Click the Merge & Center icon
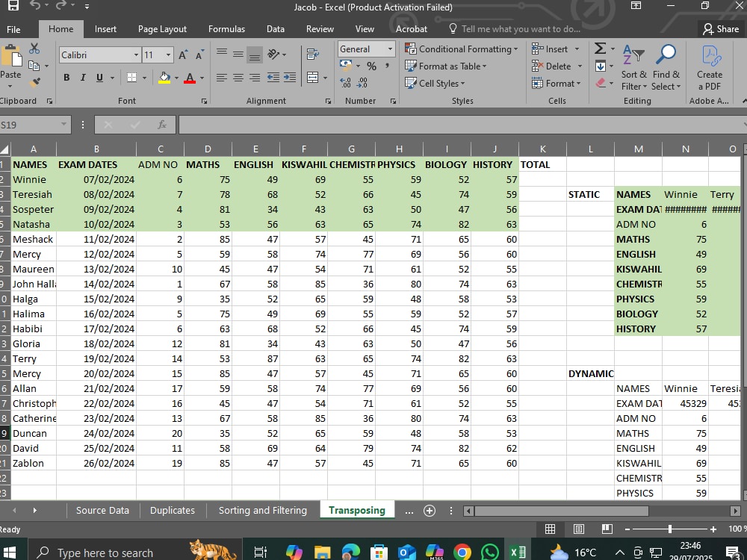The width and height of the screenshot is (747, 560). tap(312, 77)
